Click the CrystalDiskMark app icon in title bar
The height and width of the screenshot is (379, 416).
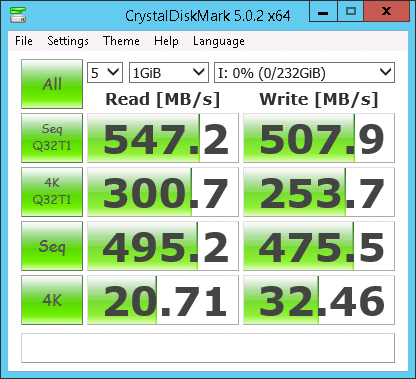click(x=18, y=15)
